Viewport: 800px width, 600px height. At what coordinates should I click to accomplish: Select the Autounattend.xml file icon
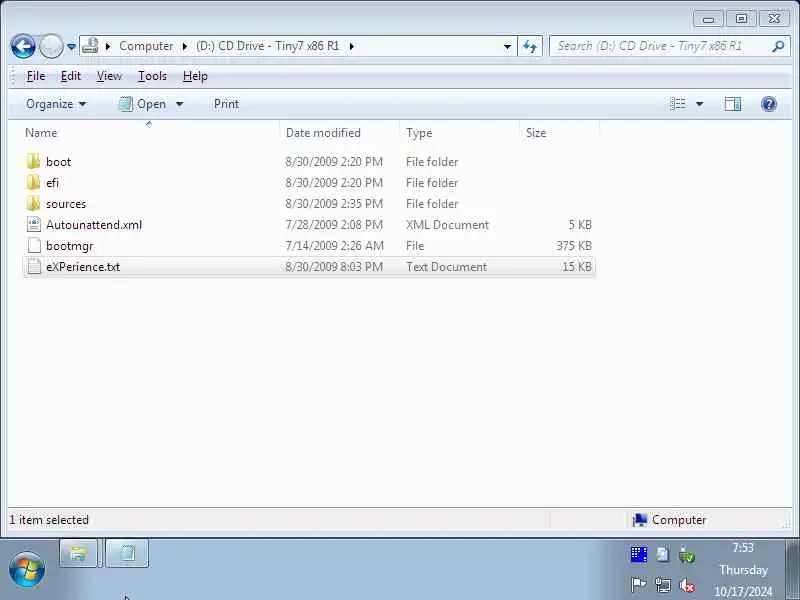point(34,224)
